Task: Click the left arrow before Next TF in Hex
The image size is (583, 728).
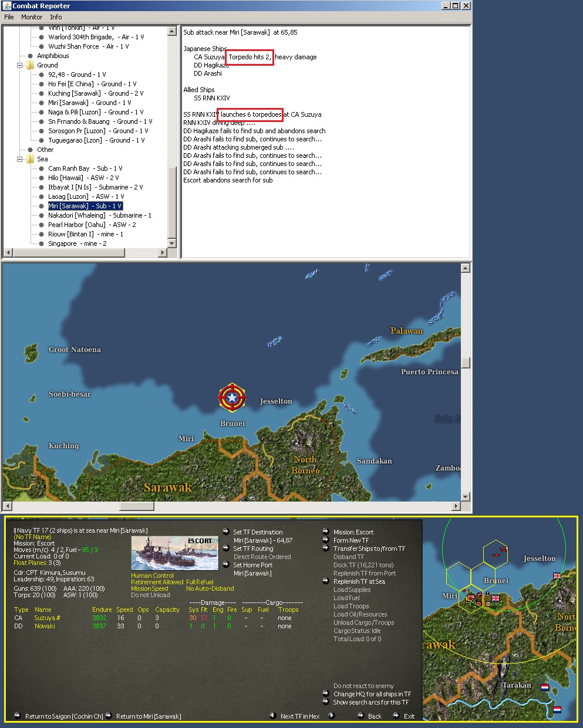Action: [272, 716]
